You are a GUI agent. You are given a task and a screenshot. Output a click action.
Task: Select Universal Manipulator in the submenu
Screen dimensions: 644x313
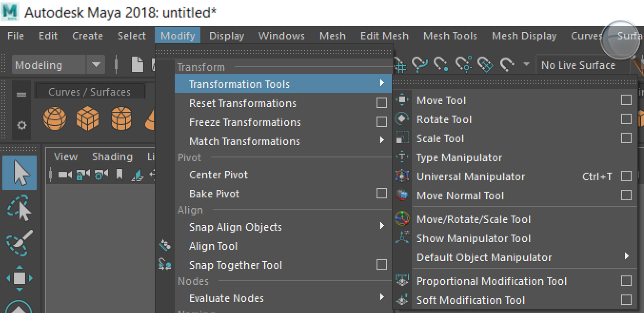(470, 176)
